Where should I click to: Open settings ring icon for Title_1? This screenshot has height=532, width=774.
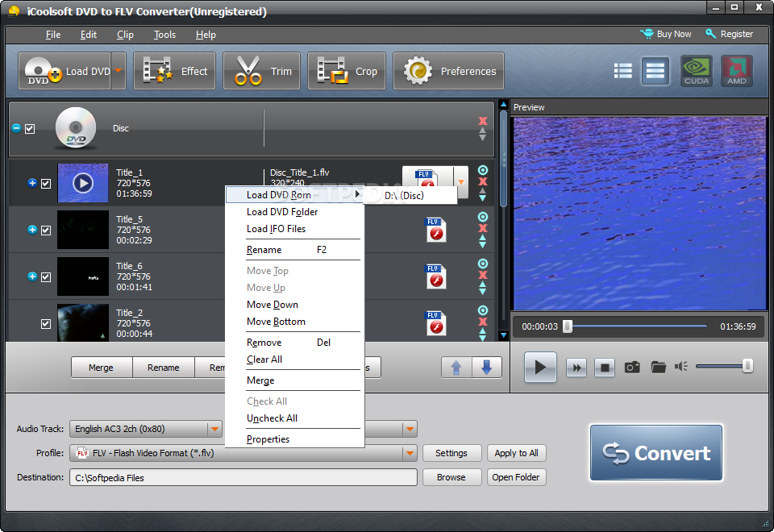(483, 170)
